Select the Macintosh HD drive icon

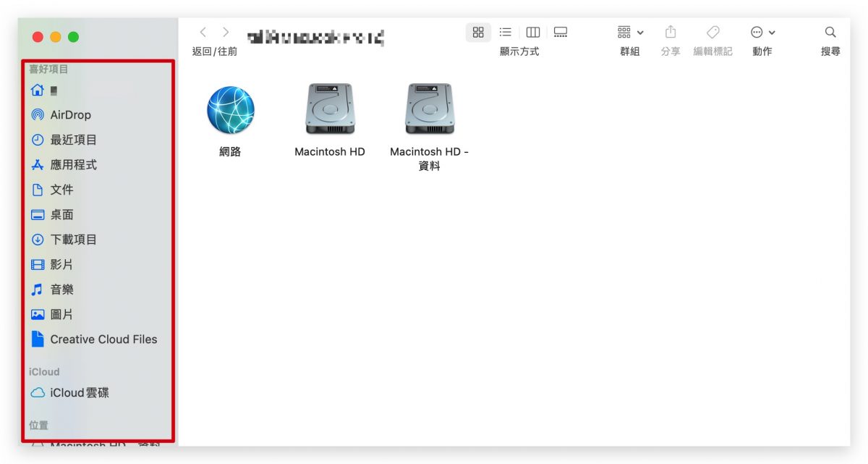pos(330,109)
